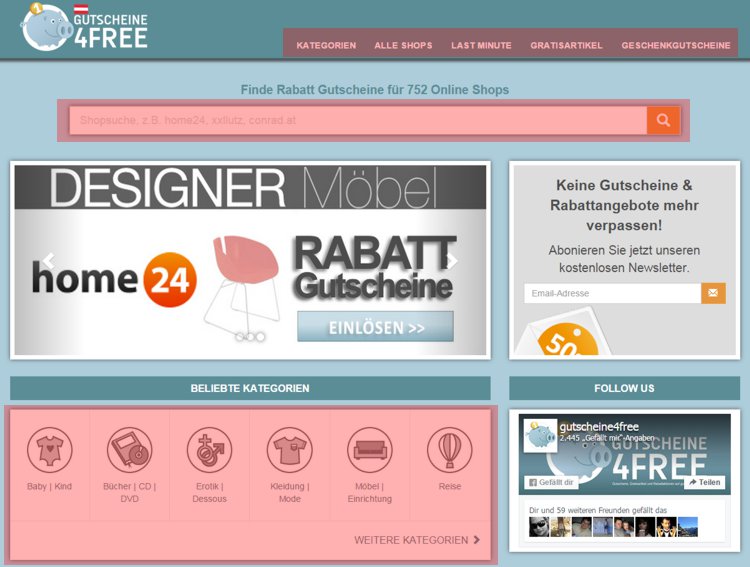This screenshot has height=567, width=750.
Task: Open the Reise hot-air balloon icon
Action: (450, 450)
